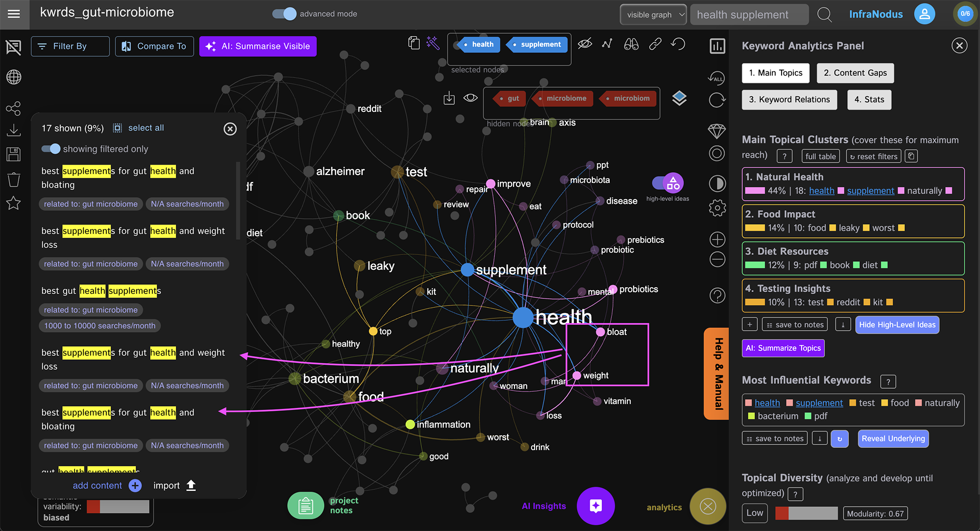The height and width of the screenshot is (531, 980).
Task: Open the full table view
Action: pyautogui.click(x=820, y=156)
